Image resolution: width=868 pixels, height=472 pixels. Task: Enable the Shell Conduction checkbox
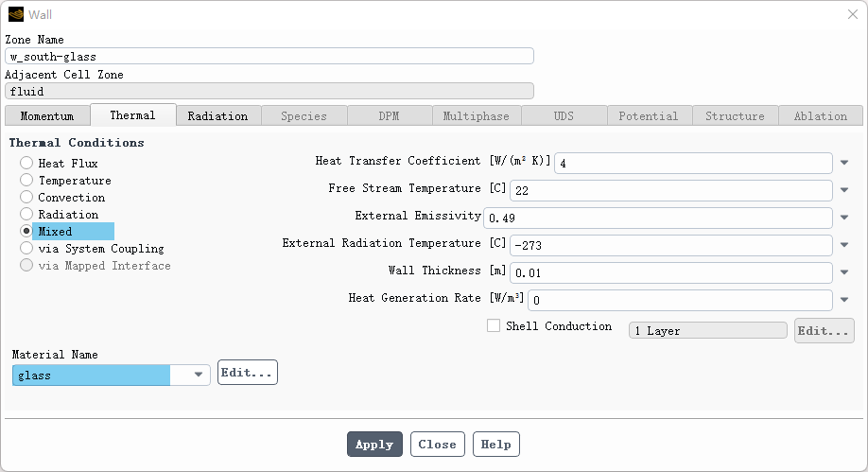494,326
